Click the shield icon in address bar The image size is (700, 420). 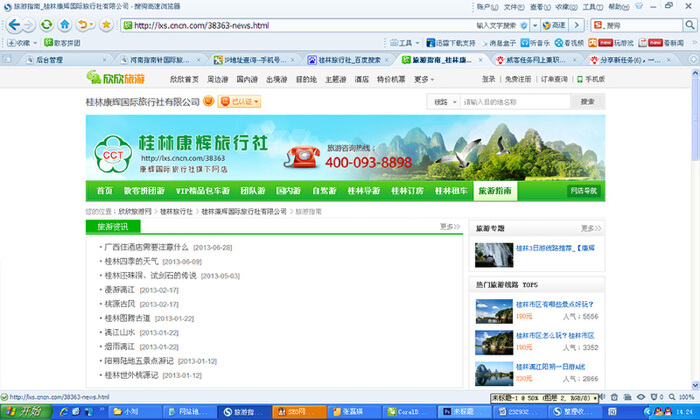tap(524, 25)
